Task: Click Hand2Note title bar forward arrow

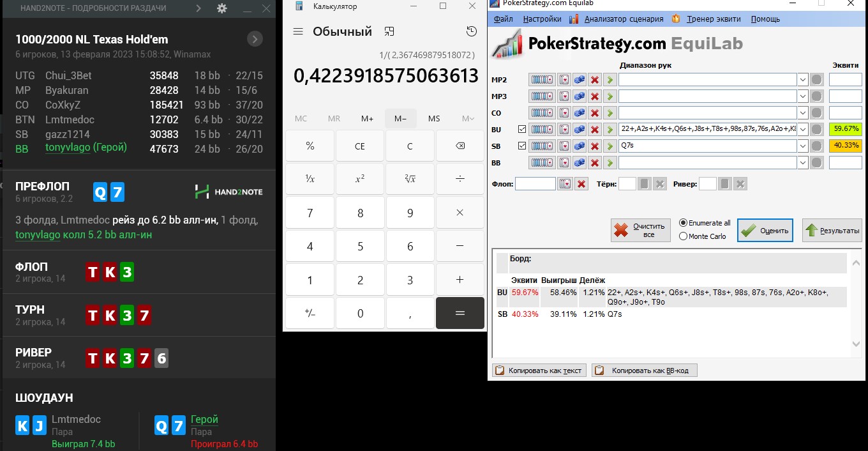Action: [x=198, y=8]
